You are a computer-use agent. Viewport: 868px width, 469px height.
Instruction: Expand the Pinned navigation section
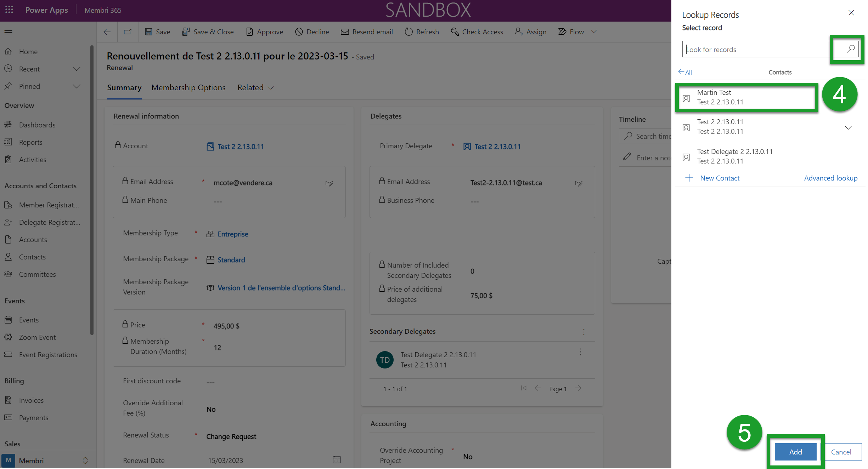76,86
